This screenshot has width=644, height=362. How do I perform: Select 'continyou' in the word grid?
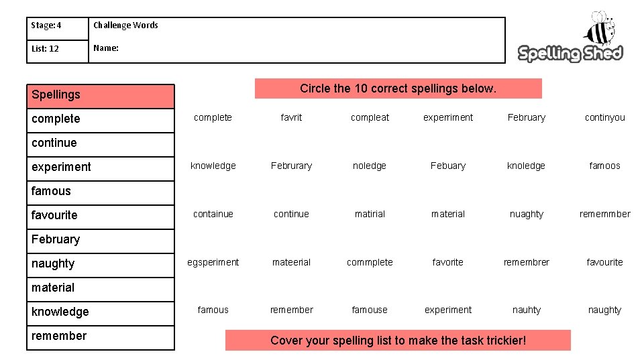(x=604, y=117)
